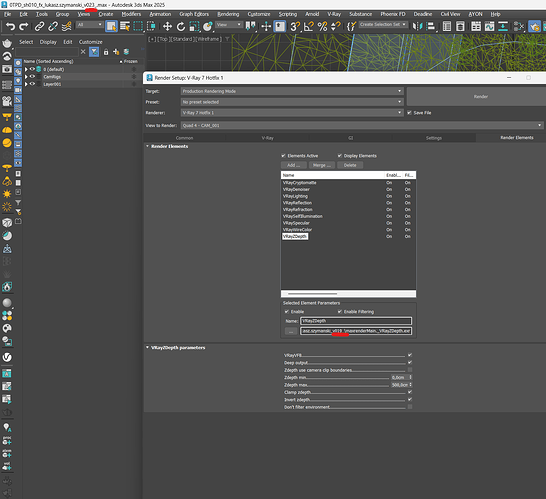The width and height of the screenshot is (546, 499).
Task: Enable Zdepth use camera clip boundaries
Action: (x=410, y=370)
